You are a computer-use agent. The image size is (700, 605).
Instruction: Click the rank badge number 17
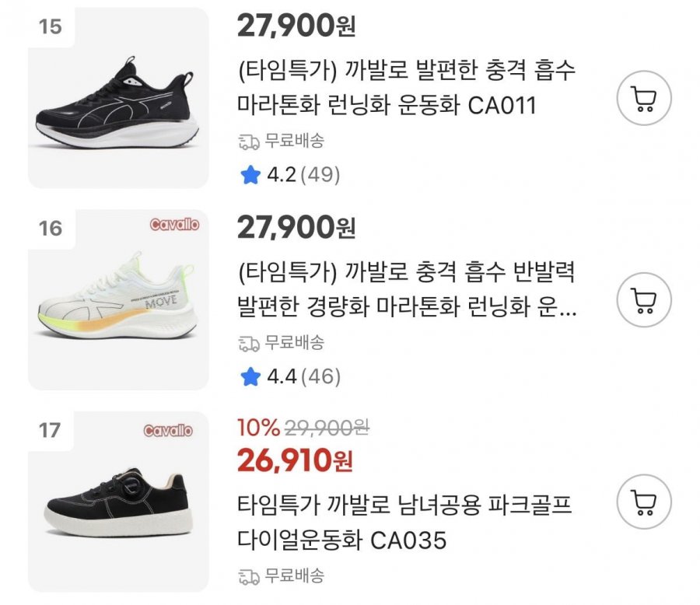(50, 430)
